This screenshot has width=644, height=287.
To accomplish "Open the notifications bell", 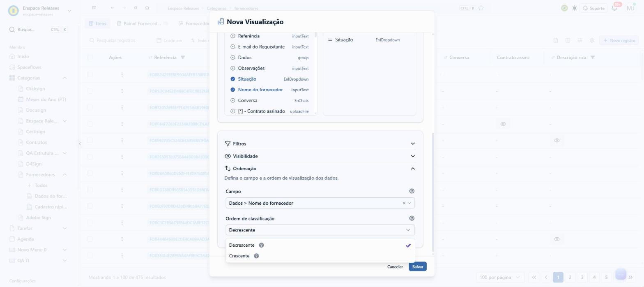I will click(x=615, y=8).
